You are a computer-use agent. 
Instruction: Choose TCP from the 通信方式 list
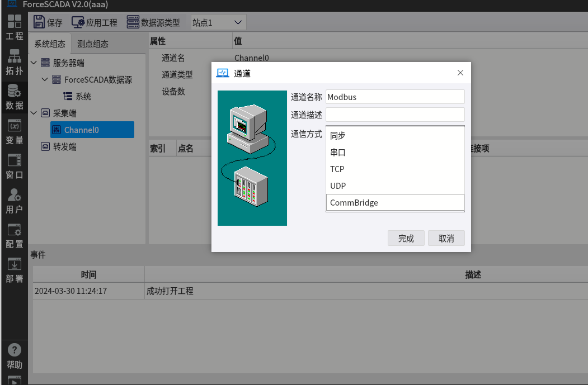[395, 169]
